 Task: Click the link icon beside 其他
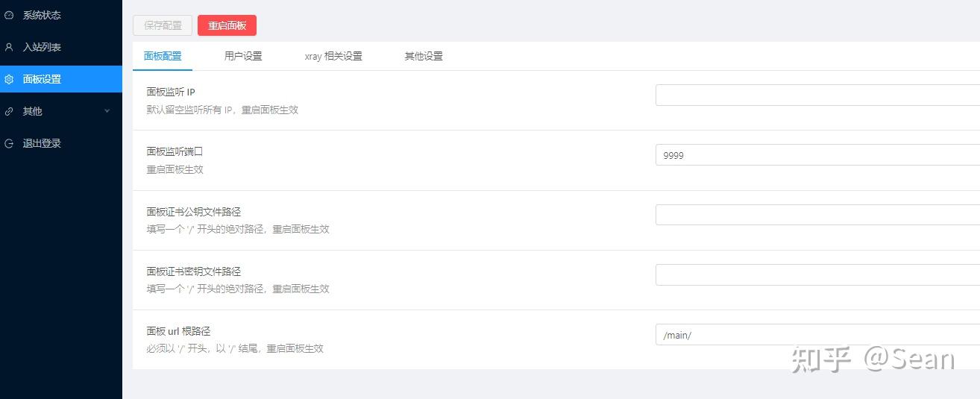pyautogui.click(x=9, y=111)
